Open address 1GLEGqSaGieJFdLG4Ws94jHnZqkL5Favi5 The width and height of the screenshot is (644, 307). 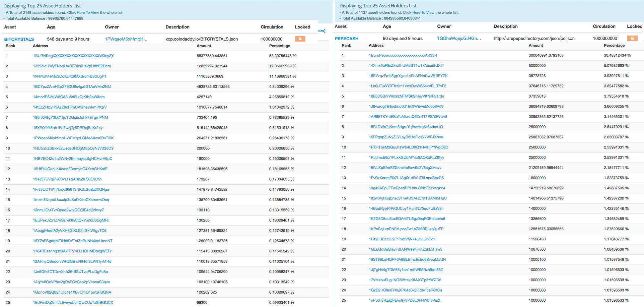[x=406, y=249]
